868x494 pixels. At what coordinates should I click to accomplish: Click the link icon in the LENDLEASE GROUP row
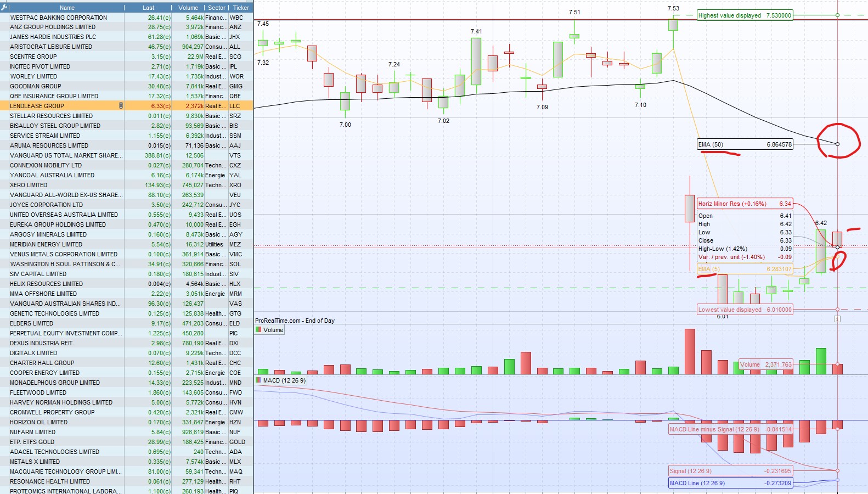[121, 105]
